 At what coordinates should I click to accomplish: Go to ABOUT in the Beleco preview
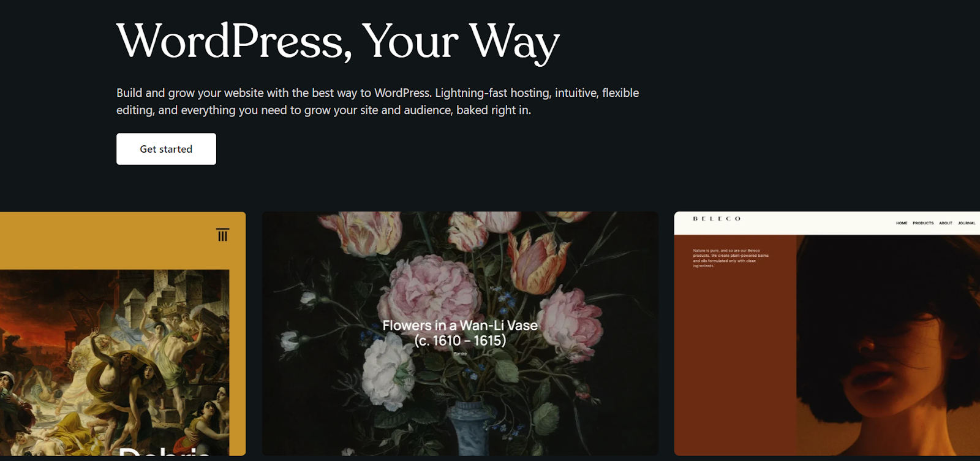point(946,223)
